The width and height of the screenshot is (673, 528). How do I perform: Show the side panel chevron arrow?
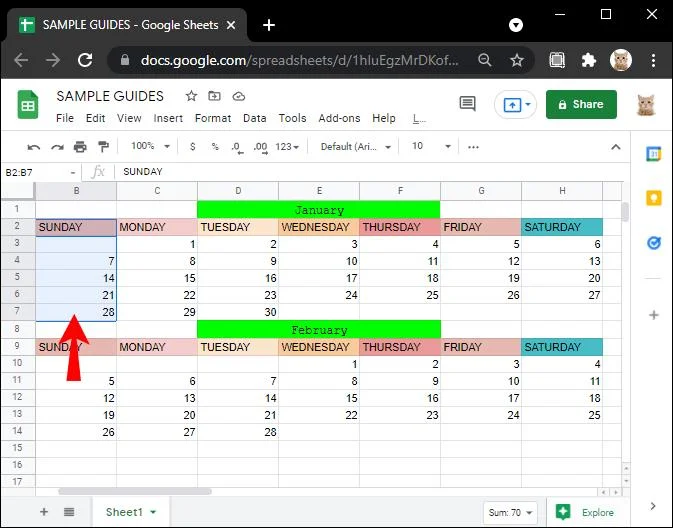click(653, 506)
